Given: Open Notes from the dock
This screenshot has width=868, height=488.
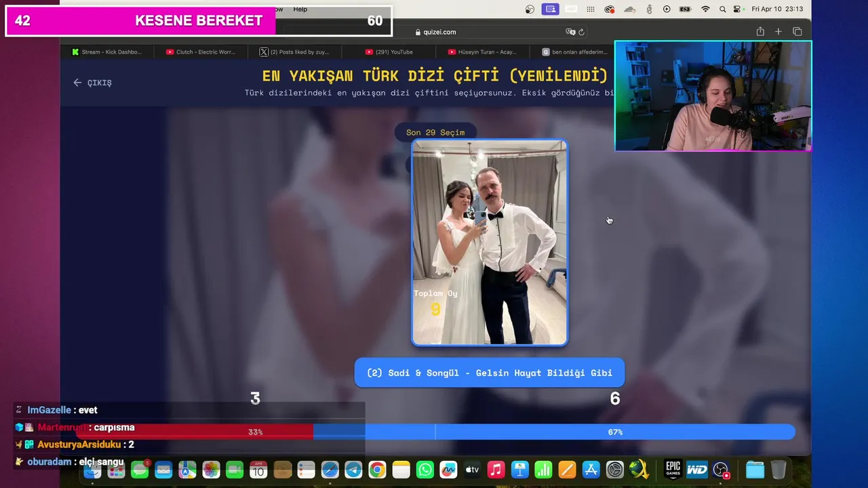Looking at the screenshot, I should (401, 469).
